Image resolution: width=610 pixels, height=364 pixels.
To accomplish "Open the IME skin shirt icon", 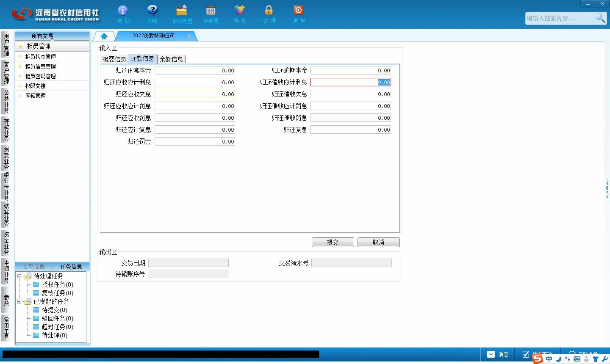I will click(596, 359).
